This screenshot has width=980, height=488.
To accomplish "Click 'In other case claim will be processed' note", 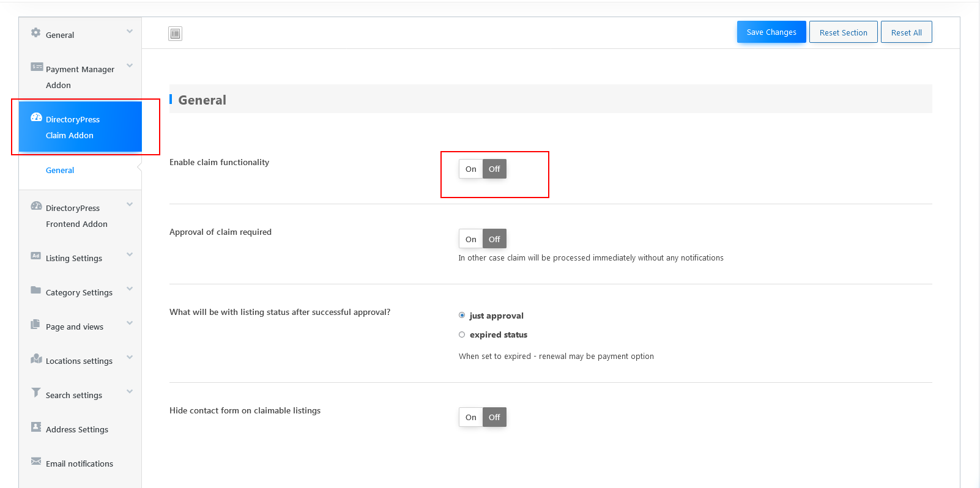I will [591, 257].
